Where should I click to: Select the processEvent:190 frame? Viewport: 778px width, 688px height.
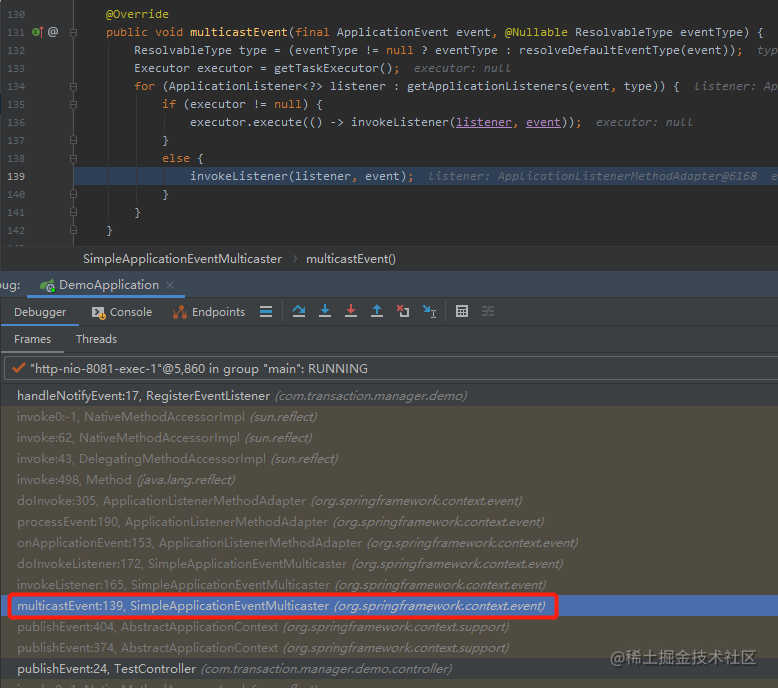[389, 522]
